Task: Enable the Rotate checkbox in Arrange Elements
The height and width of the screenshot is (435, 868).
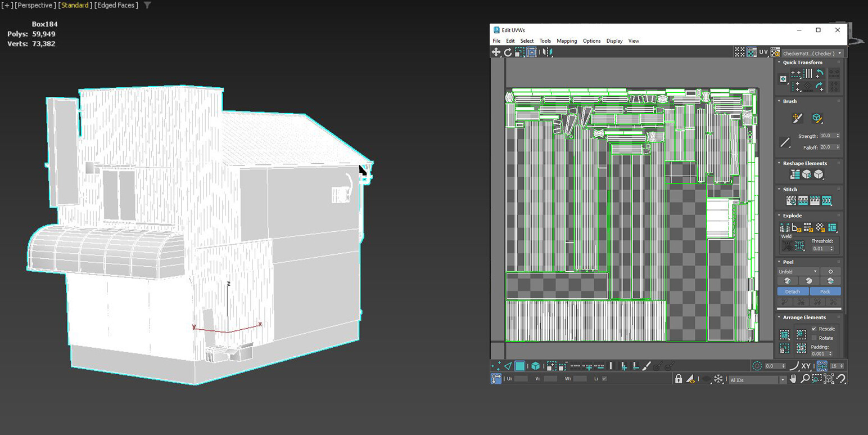Action: tap(815, 338)
